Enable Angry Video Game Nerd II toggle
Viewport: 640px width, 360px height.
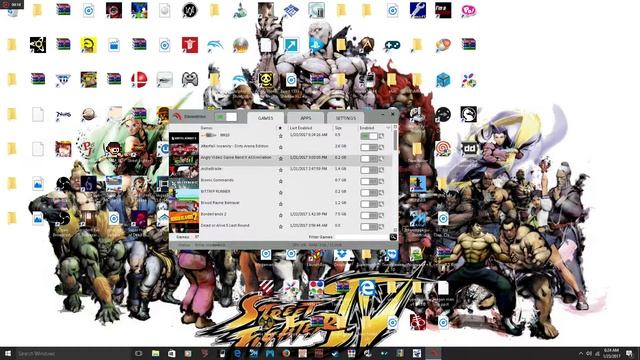pyautogui.click(x=369, y=158)
